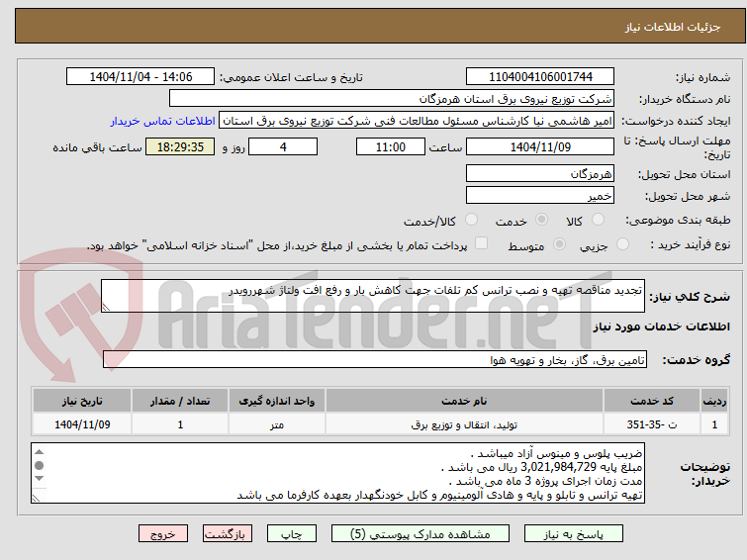Click the city field خمیر
The image size is (747, 560).
click(x=540, y=195)
